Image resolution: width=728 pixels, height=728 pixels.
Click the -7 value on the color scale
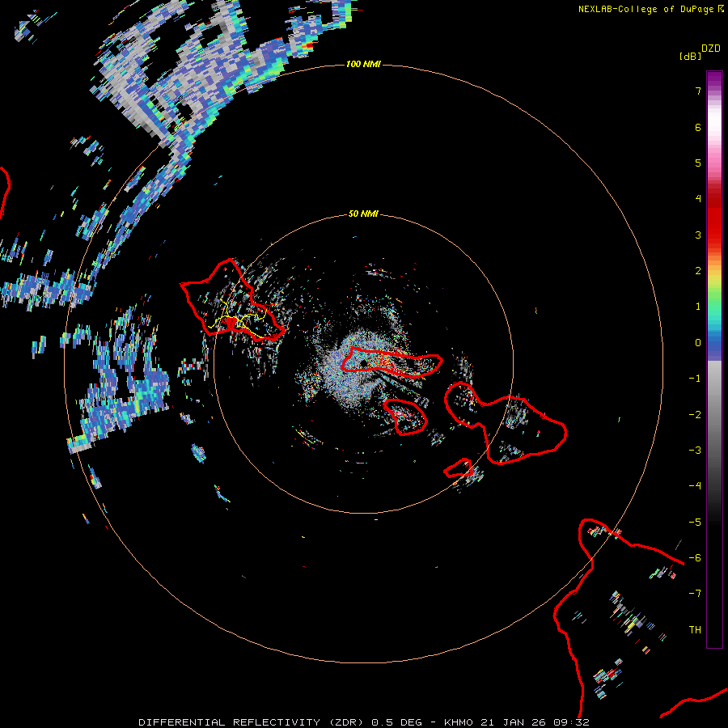point(695,594)
